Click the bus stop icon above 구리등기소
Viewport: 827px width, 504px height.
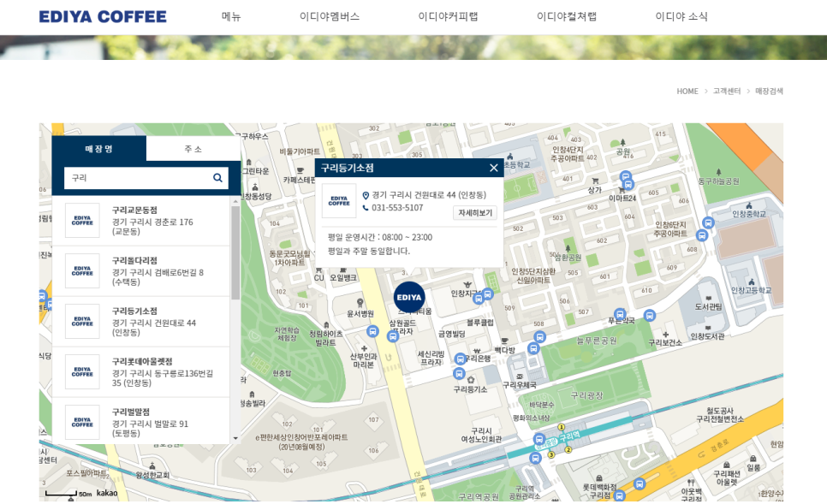tap(459, 373)
